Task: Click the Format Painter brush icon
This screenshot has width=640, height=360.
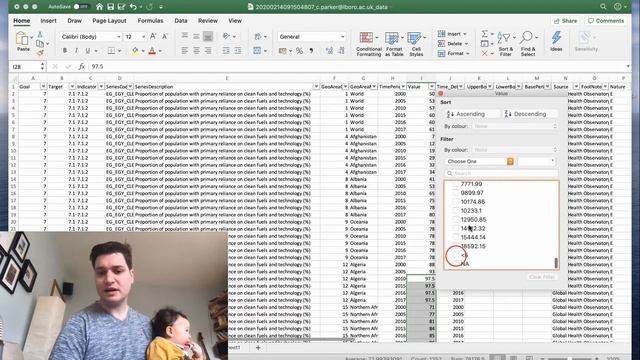Action: (x=40, y=53)
